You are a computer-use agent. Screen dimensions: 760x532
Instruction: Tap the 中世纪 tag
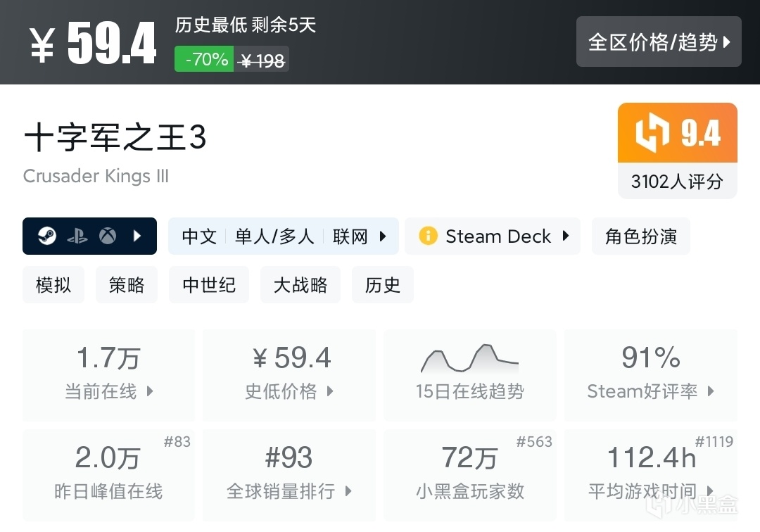(209, 285)
